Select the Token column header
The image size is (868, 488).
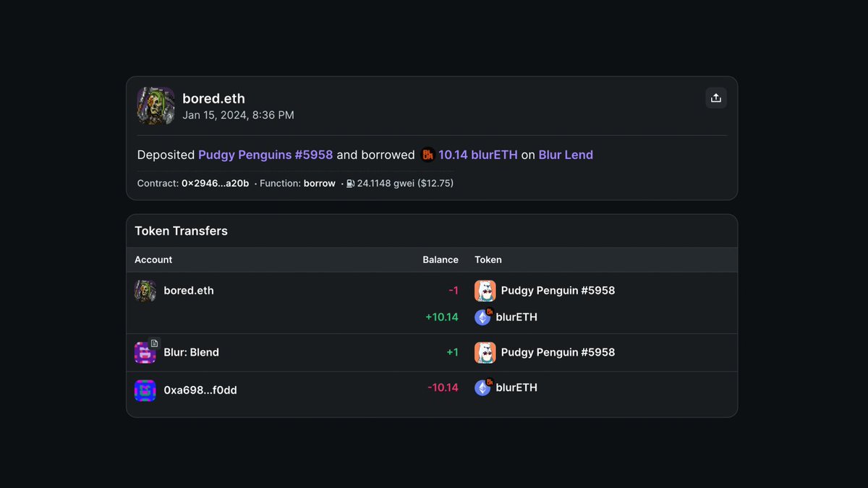pyautogui.click(x=488, y=260)
